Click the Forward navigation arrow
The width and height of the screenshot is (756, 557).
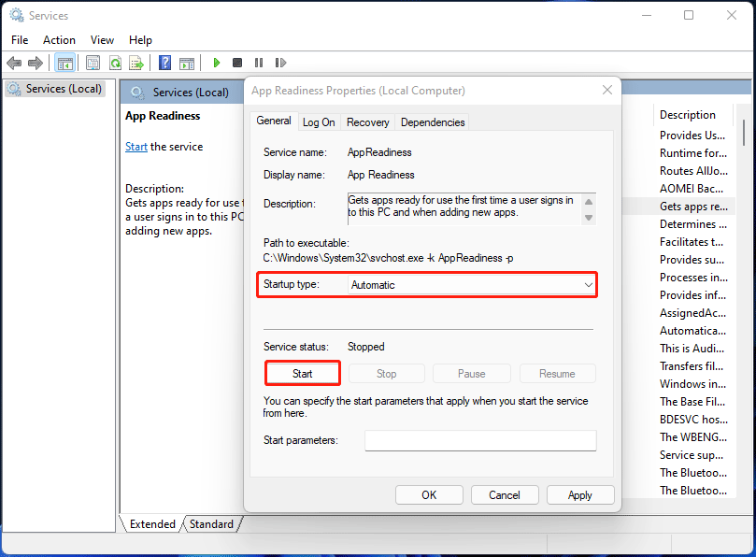(36, 63)
